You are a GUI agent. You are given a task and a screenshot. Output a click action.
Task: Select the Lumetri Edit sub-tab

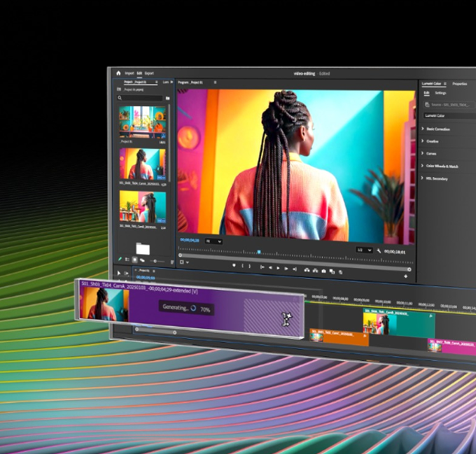point(426,93)
